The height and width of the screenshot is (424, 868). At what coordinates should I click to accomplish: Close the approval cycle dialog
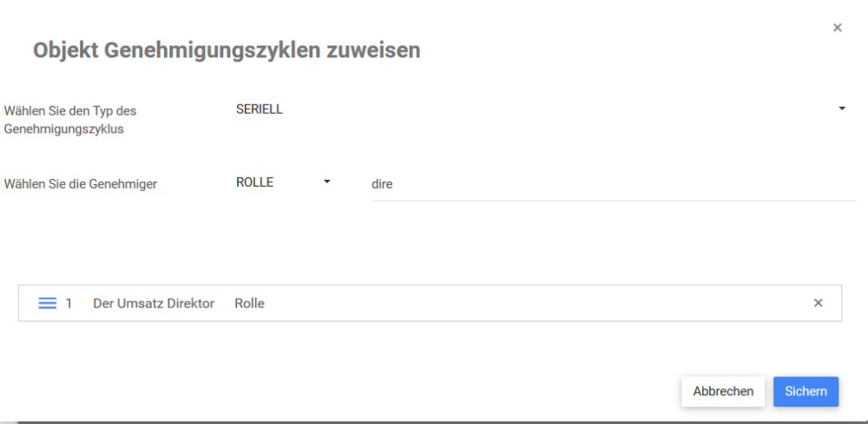point(838,28)
